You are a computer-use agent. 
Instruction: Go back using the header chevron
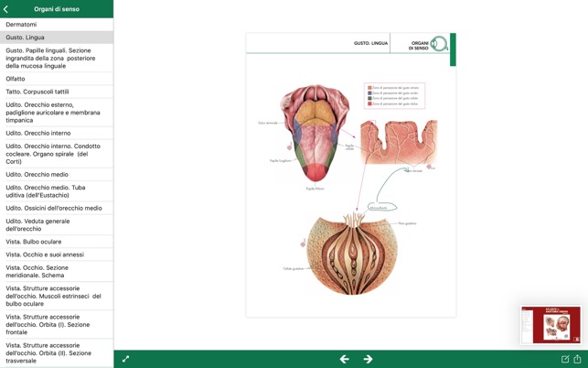pyautogui.click(x=5, y=9)
